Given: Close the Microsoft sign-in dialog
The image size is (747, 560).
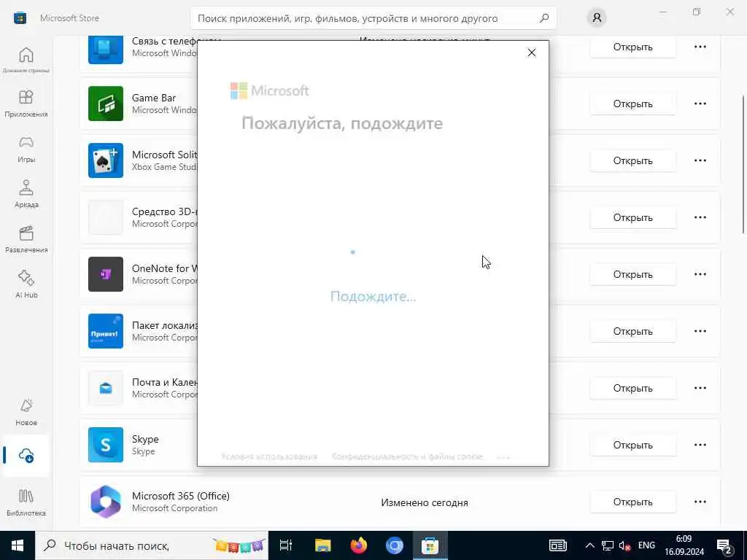Looking at the screenshot, I should pyautogui.click(x=532, y=52).
